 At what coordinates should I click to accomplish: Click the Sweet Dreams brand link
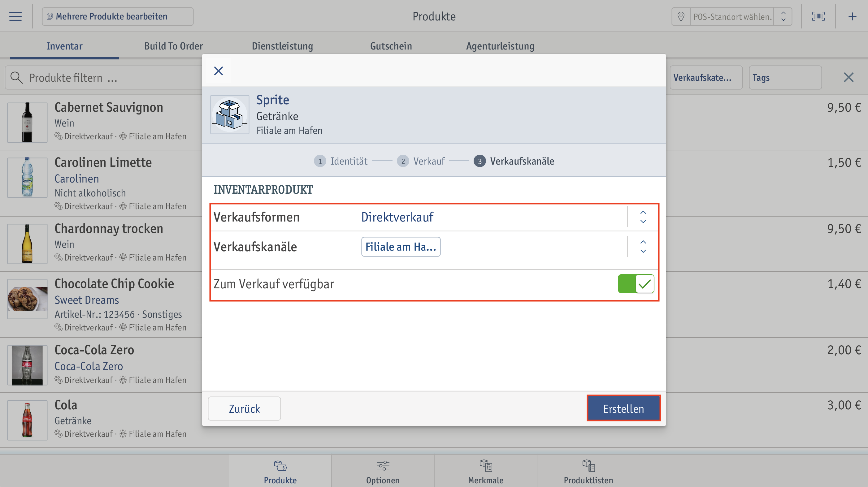click(x=87, y=300)
